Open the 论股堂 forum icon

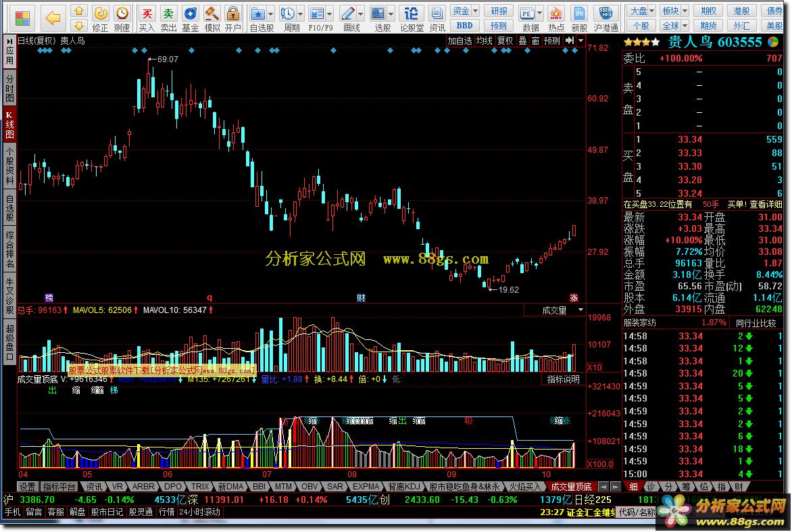412,14
